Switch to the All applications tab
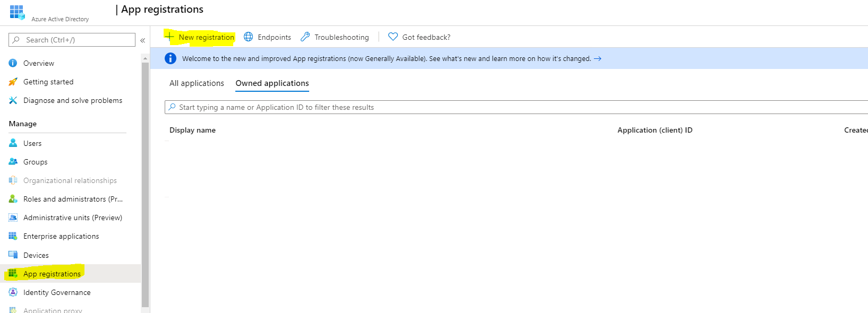Image resolution: width=868 pixels, height=313 pixels. pyautogui.click(x=197, y=83)
